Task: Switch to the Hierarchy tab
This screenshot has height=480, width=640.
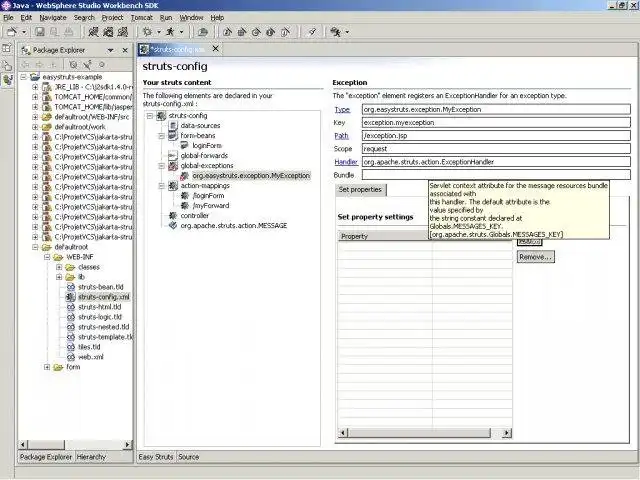Action: coord(91,457)
